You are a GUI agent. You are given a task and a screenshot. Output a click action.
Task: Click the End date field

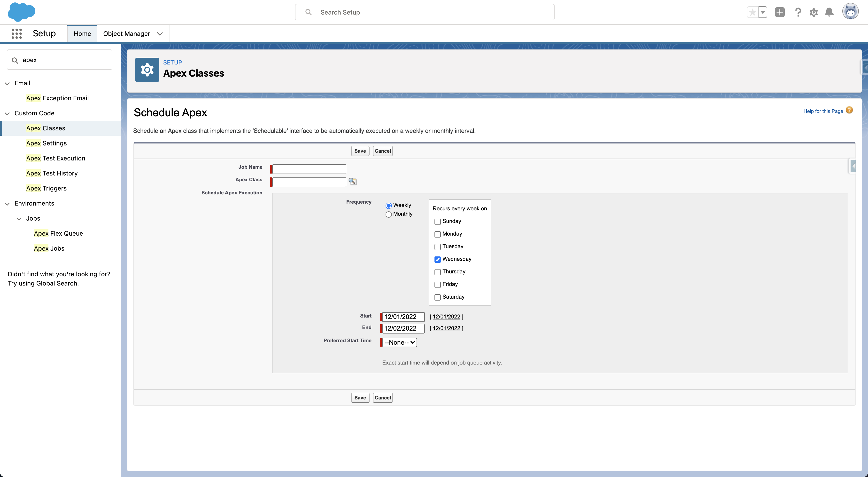[x=403, y=329]
